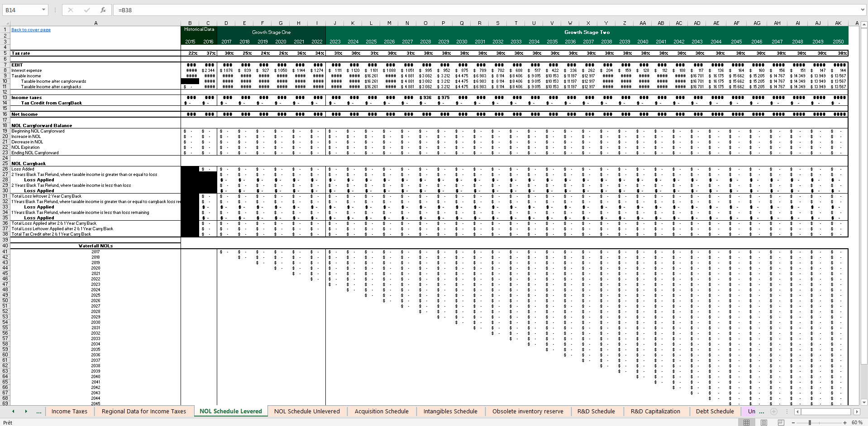Open Obsolete inventory reserve tab

pos(528,411)
